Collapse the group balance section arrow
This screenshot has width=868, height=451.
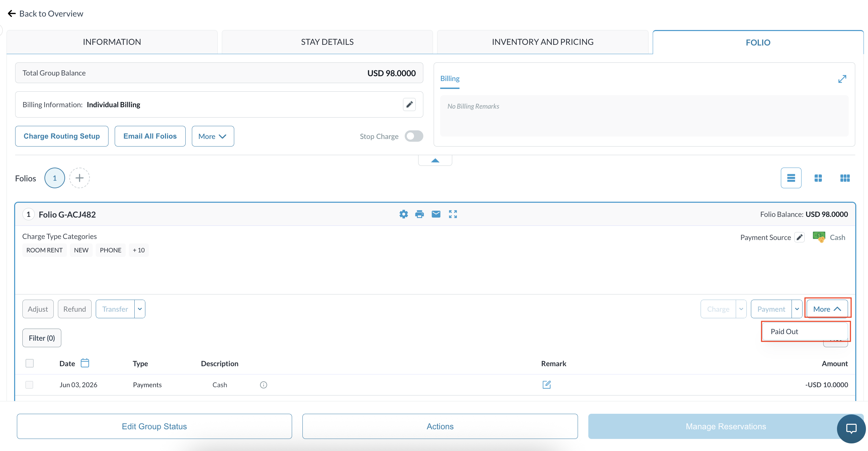click(x=435, y=160)
